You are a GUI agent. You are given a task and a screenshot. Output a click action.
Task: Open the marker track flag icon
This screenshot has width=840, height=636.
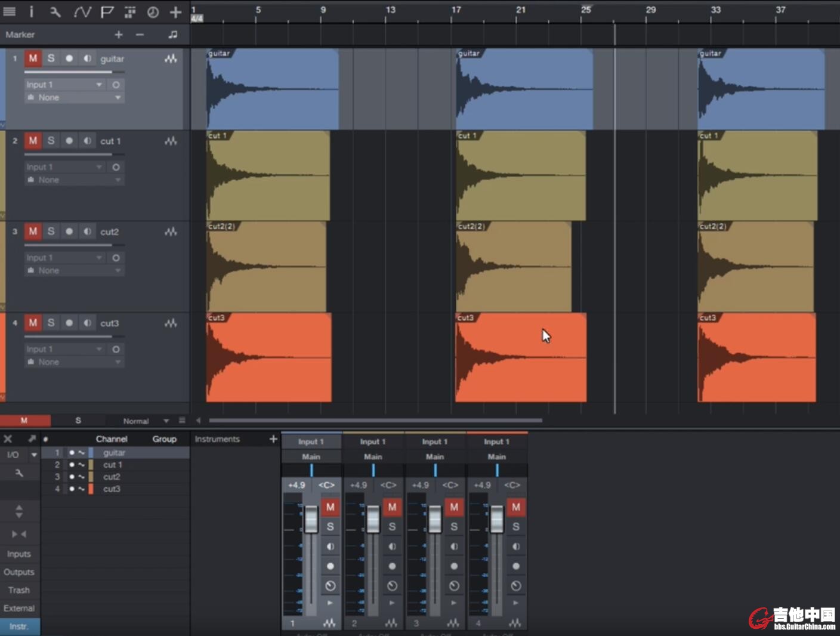click(107, 11)
